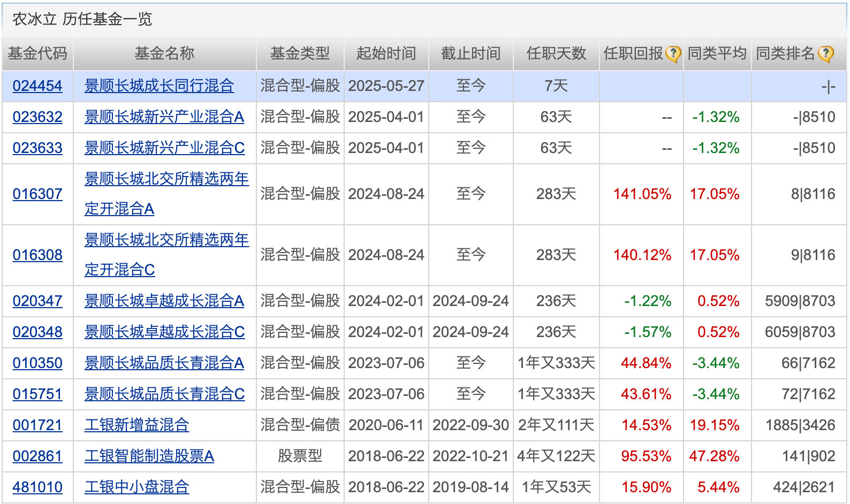850x504 pixels.
Task: Open 景顺长城新兴产业混合A fund page
Action: pyautogui.click(x=164, y=117)
